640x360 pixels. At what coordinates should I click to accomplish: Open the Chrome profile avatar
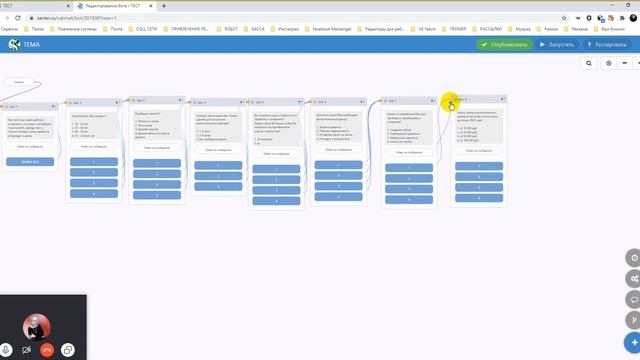click(633, 18)
